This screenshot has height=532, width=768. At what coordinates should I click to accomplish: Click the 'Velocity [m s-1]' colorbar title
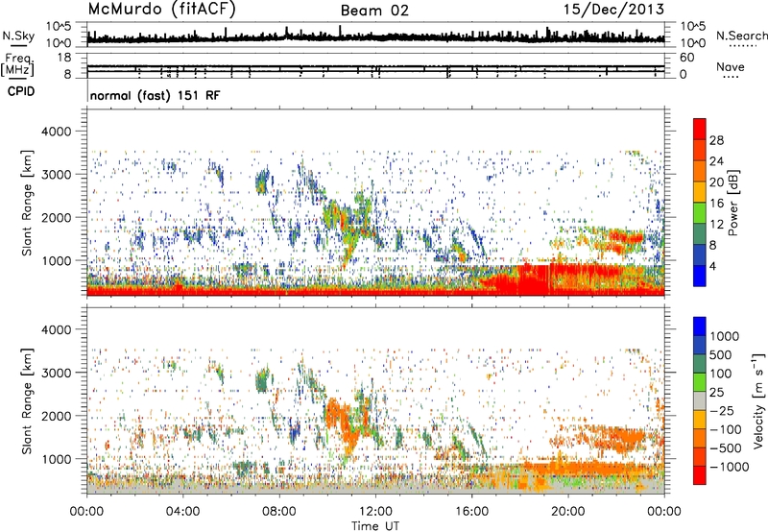tap(758, 401)
